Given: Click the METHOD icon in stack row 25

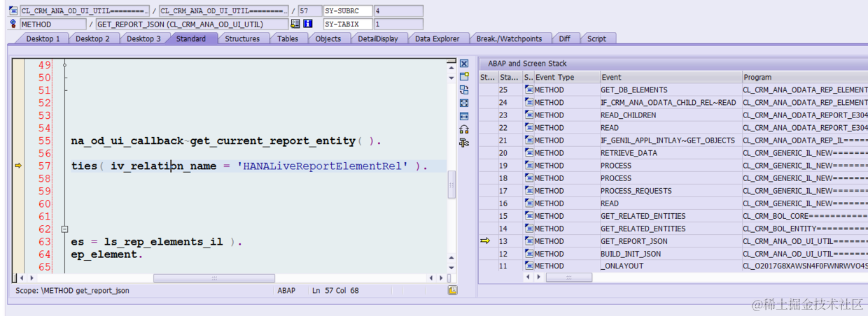Looking at the screenshot, I should [529, 90].
